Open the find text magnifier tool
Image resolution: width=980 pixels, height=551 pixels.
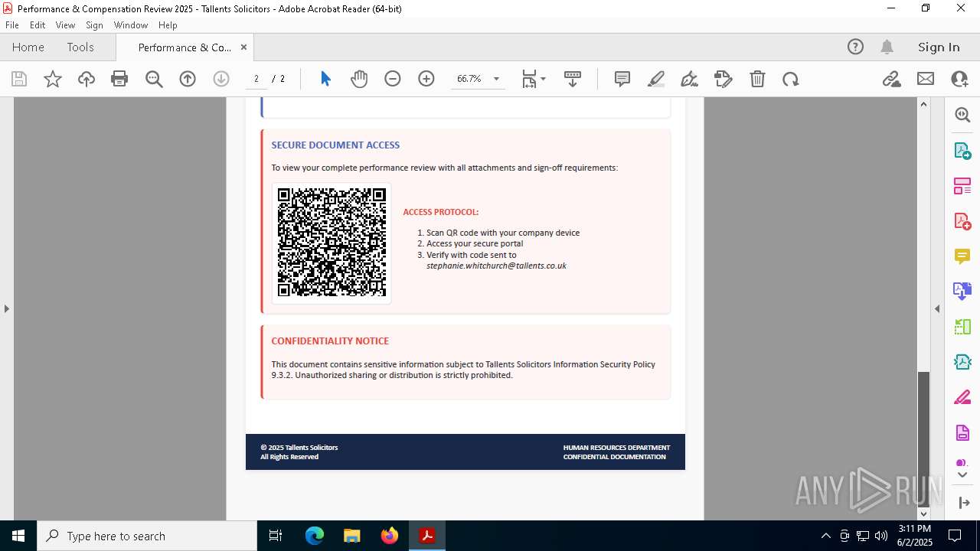154,79
